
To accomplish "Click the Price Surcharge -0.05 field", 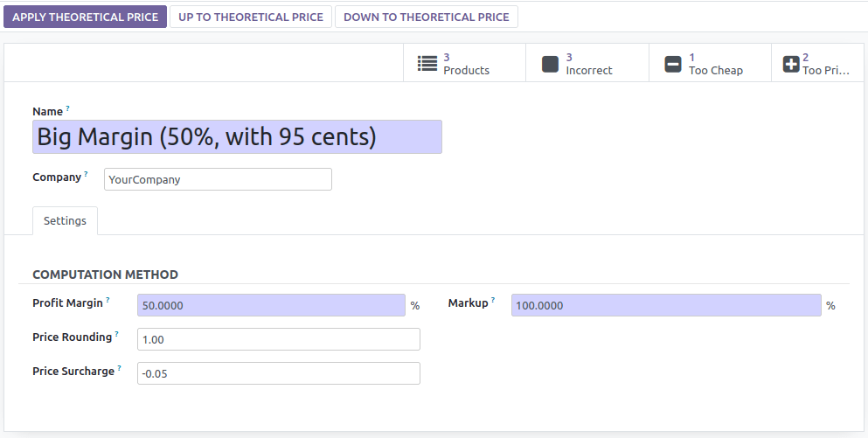I will tap(279, 373).
